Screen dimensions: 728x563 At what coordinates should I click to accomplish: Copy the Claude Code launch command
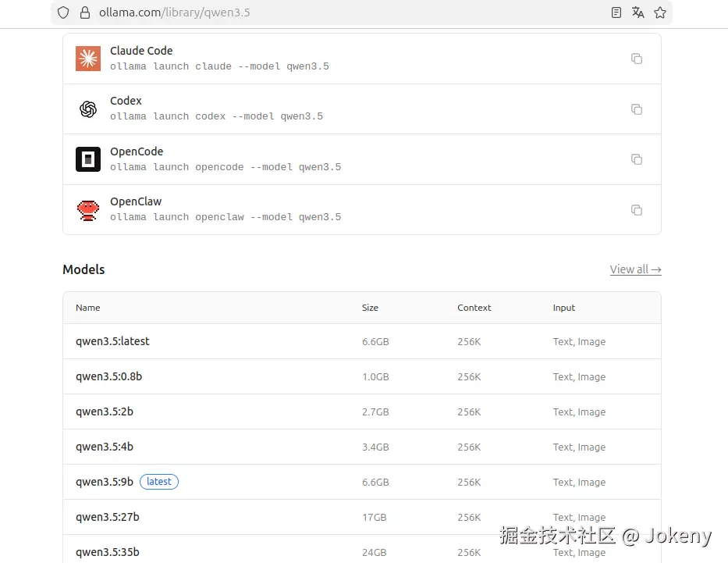coord(637,59)
